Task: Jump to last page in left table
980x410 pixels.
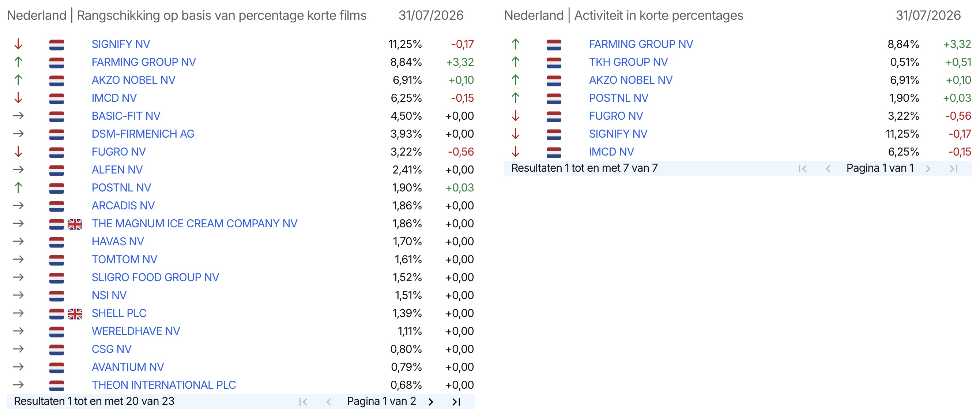Action: 456,402
